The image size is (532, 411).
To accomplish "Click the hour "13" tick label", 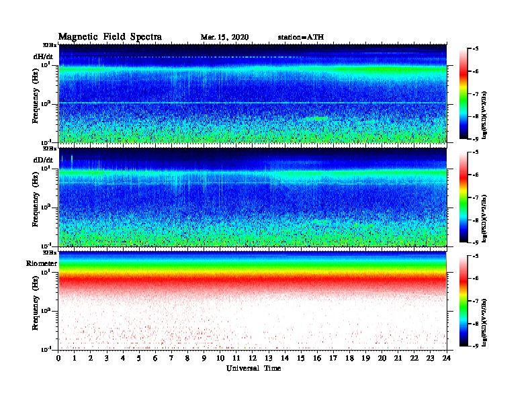I will (269, 358).
